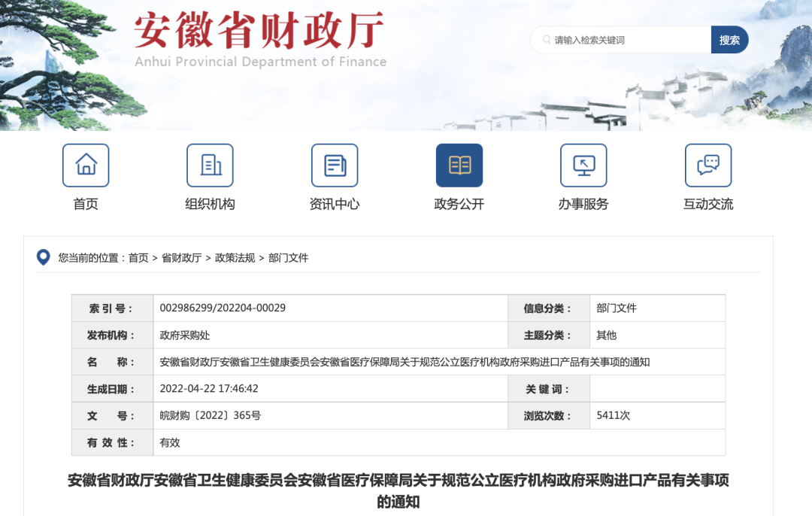Open the notice title link below the table
Screen dimensions: 812x516
tap(398, 490)
